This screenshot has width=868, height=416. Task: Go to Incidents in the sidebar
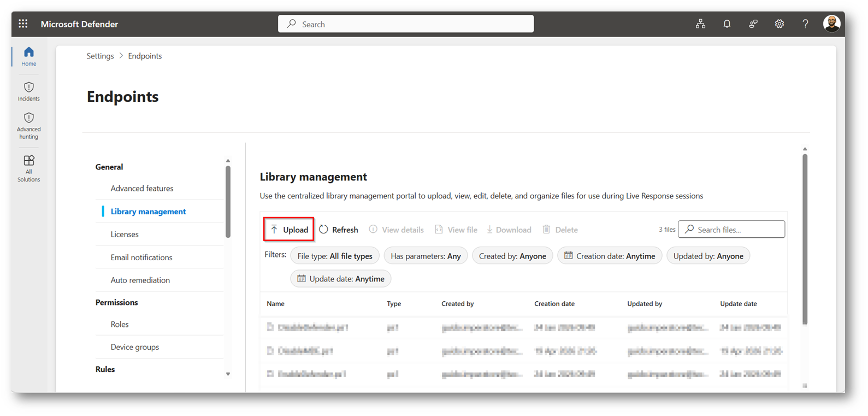[x=29, y=91]
